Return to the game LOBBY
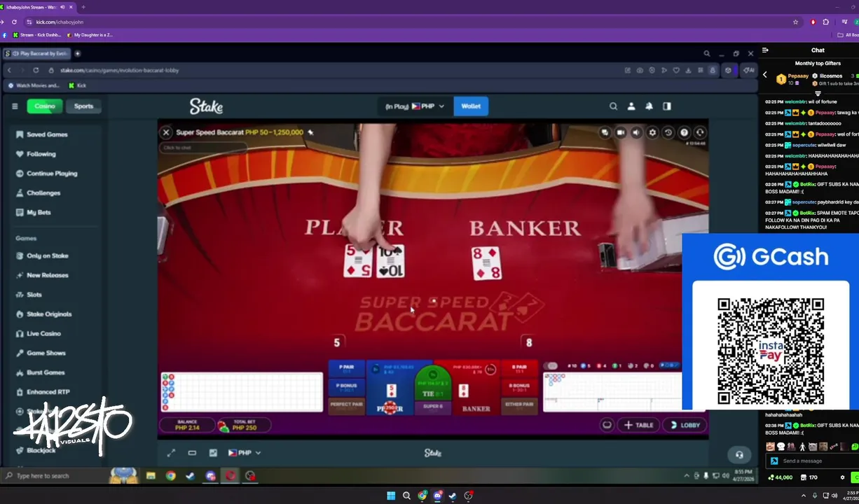Screen dimensions: 859x504 (685, 425)
